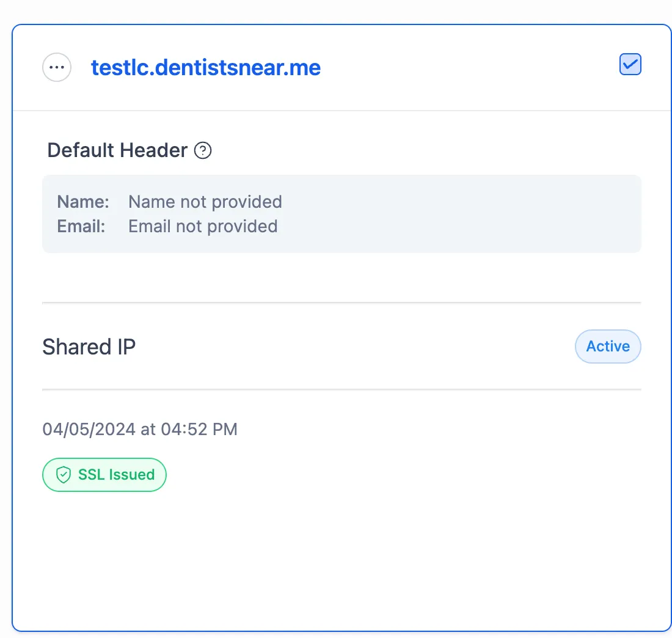This screenshot has height=638, width=672.
Task: Click the Active status badge
Action: [x=608, y=346]
